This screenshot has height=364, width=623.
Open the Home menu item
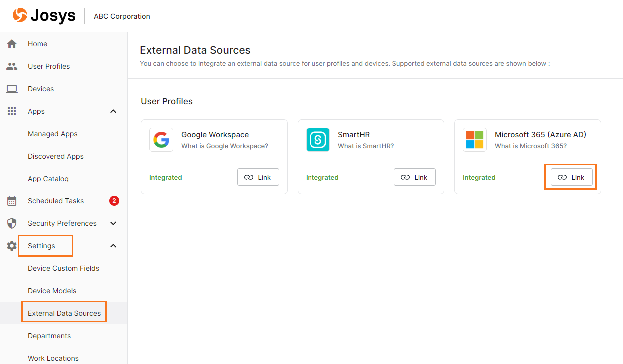tap(37, 44)
